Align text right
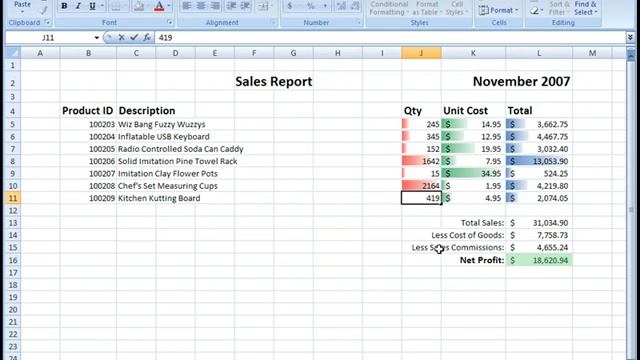The image size is (640, 360). (x=215, y=6)
